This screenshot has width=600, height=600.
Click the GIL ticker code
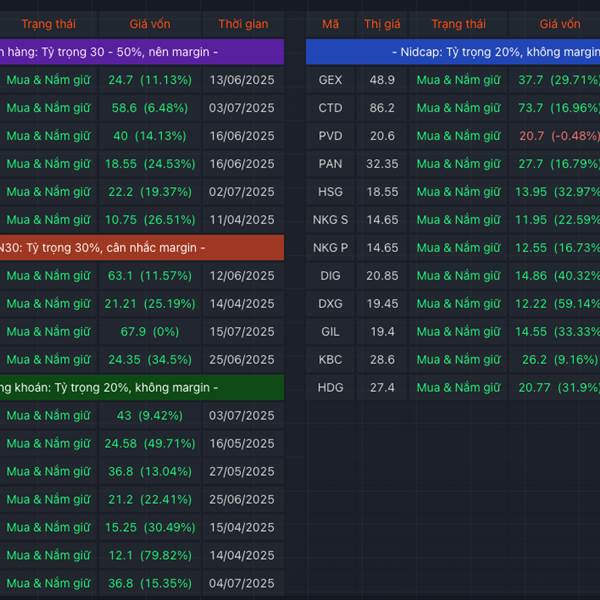[330, 331]
